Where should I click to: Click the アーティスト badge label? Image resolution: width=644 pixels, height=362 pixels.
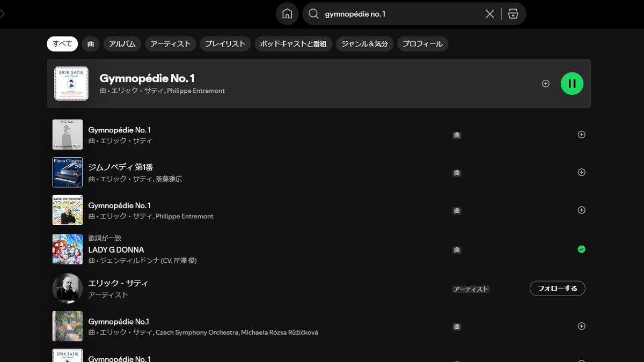click(471, 289)
